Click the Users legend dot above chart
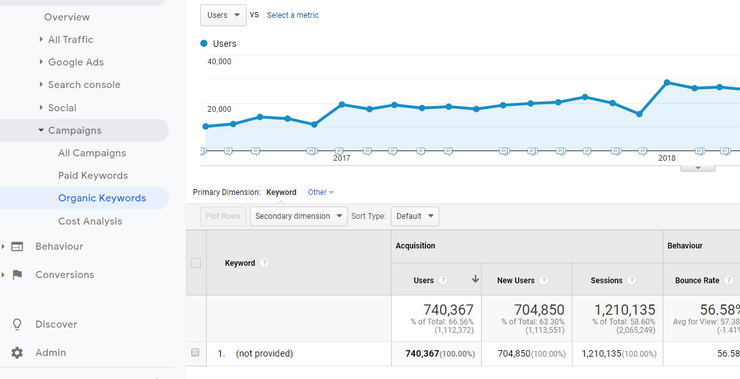740x379 pixels. pyautogui.click(x=204, y=43)
